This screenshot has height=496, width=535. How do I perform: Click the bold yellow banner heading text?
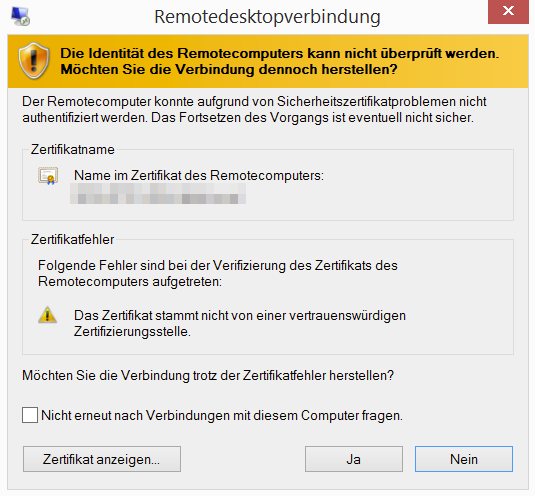[279, 61]
